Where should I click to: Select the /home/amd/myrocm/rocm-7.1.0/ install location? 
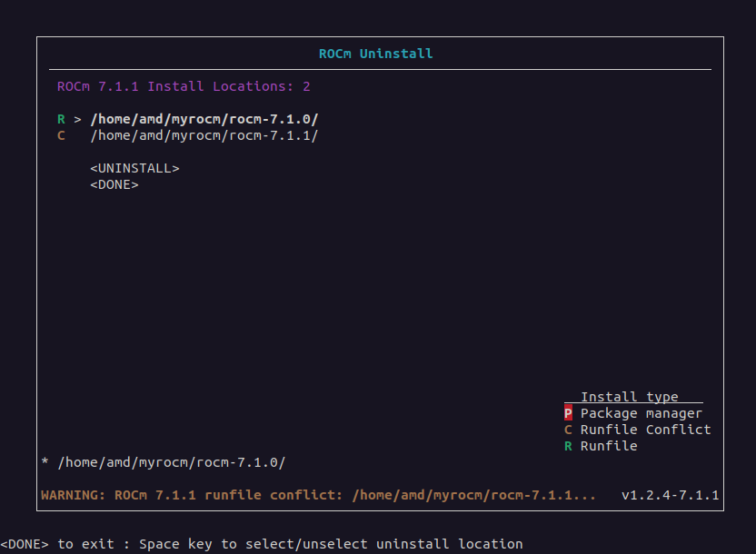204,119
